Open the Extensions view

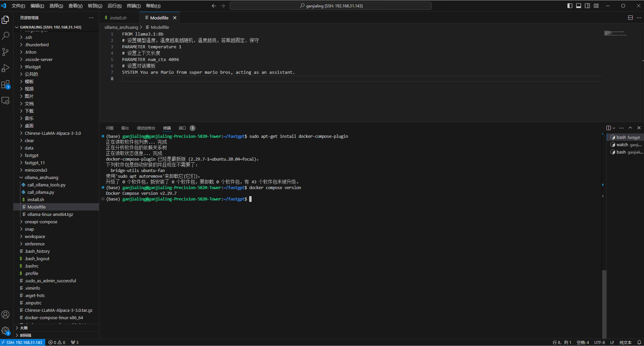(x=6, y=84)
